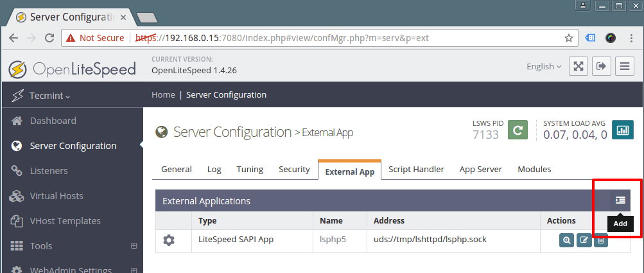This screenshot has width=644, height=273.
Task: Open the real-time stats chart icon
Action: 622,129
